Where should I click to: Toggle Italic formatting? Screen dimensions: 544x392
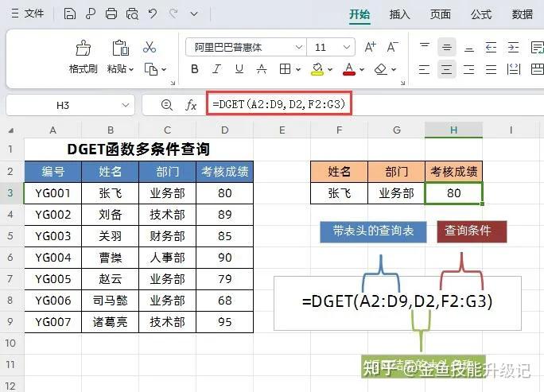[217, 69]
